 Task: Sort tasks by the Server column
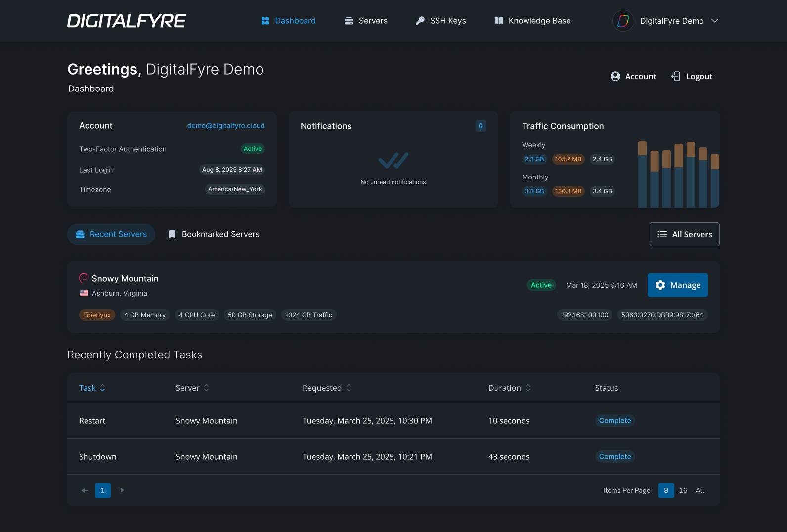(x=193, y=388)
